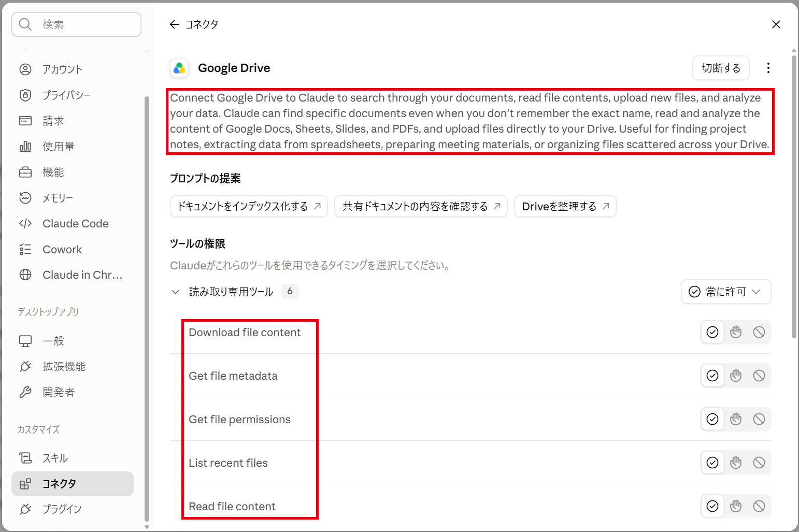Viewport: 799px width, 532px height.
Task: Go to 請求 settings
Action: [x=73, y=121]
